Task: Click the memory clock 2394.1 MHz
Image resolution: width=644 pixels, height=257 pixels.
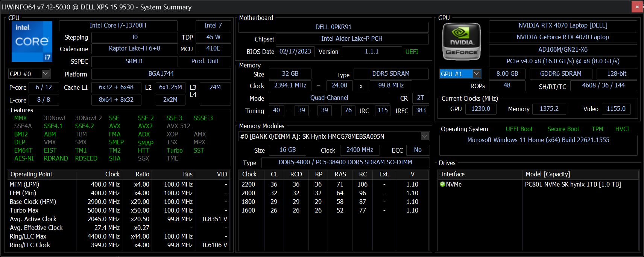Action: (290, 86)
